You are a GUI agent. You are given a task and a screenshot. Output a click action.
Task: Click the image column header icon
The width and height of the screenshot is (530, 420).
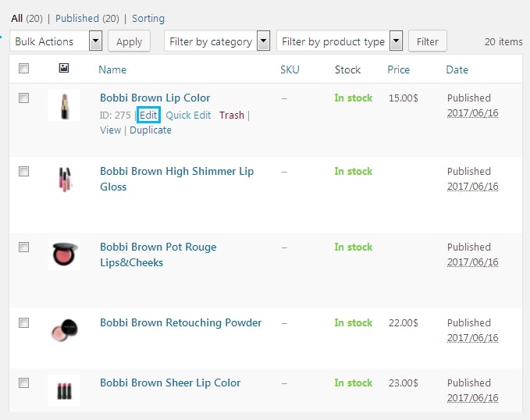[64, 68]
